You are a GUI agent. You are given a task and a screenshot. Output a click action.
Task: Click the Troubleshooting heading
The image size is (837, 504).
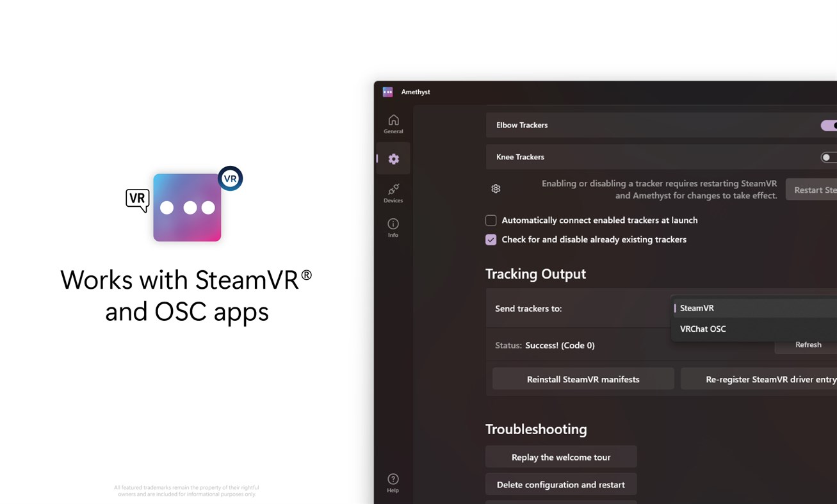536,429
